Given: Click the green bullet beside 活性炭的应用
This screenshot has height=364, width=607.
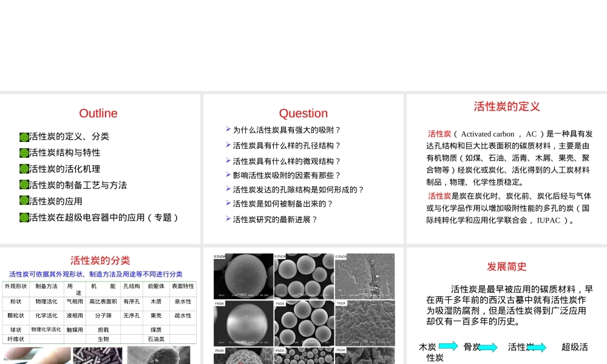Looking at the screenshot, I should point(24,201).
